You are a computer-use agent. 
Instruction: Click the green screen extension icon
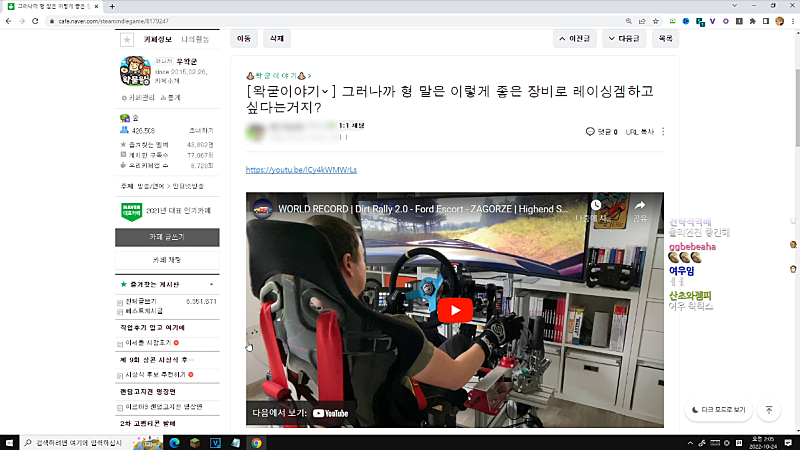coord(672,21)
